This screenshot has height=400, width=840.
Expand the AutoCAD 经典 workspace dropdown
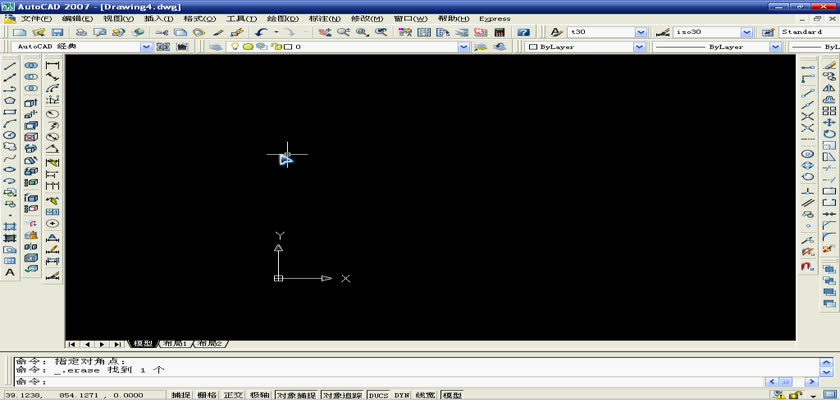(x=147, y=47)
